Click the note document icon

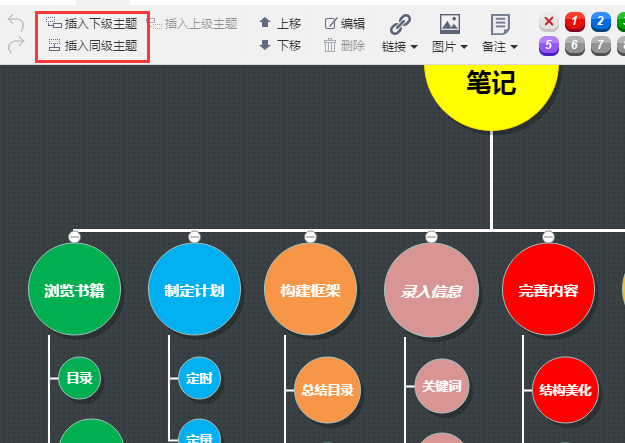[500, 24]
